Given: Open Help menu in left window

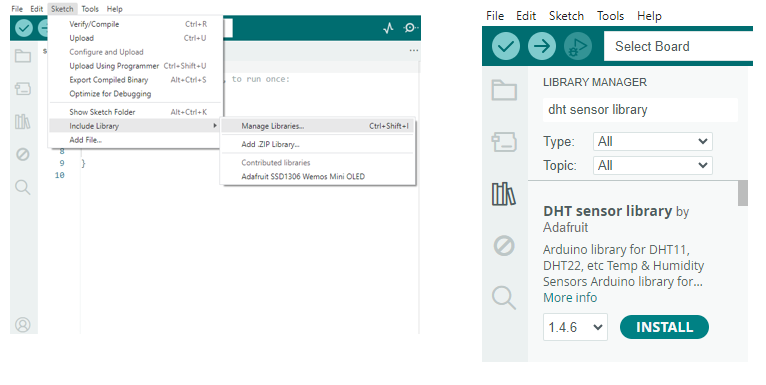Looking at the screenshot, I should click(x=115, y=9).
